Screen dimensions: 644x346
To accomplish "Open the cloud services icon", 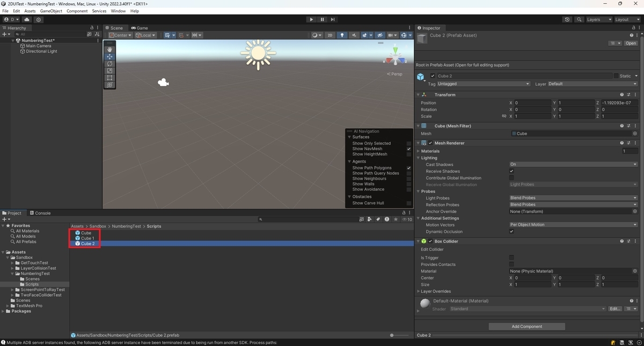I will [x=27, y=19].
